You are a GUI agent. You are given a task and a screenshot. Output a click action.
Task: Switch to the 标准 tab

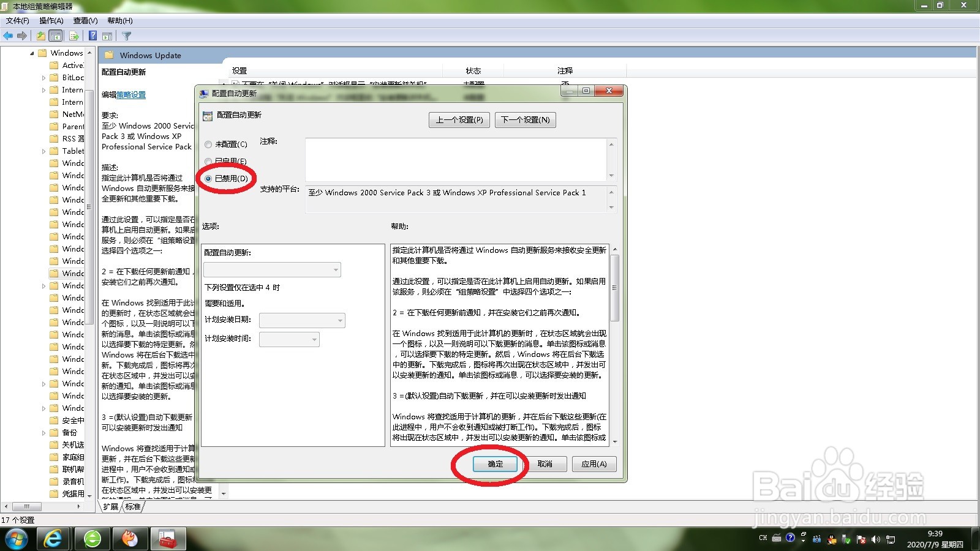pyautogui.click(x=133, y=507)
